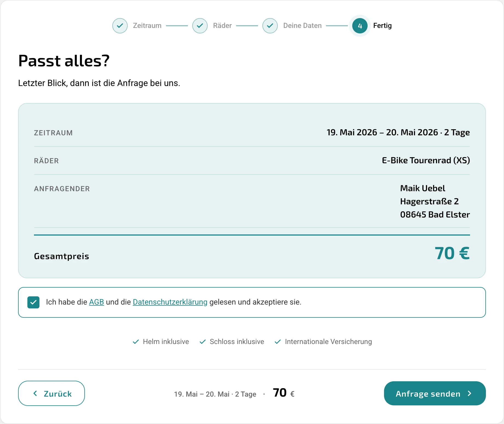Click the step 4 Fertig circle

click(x=360, y=26)
